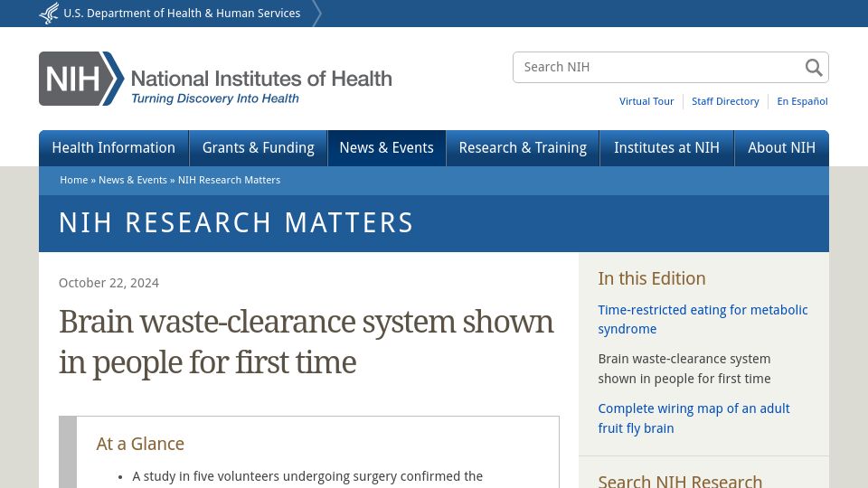Open the Health Information menu
868x488 pixels.
click(114, 148)
